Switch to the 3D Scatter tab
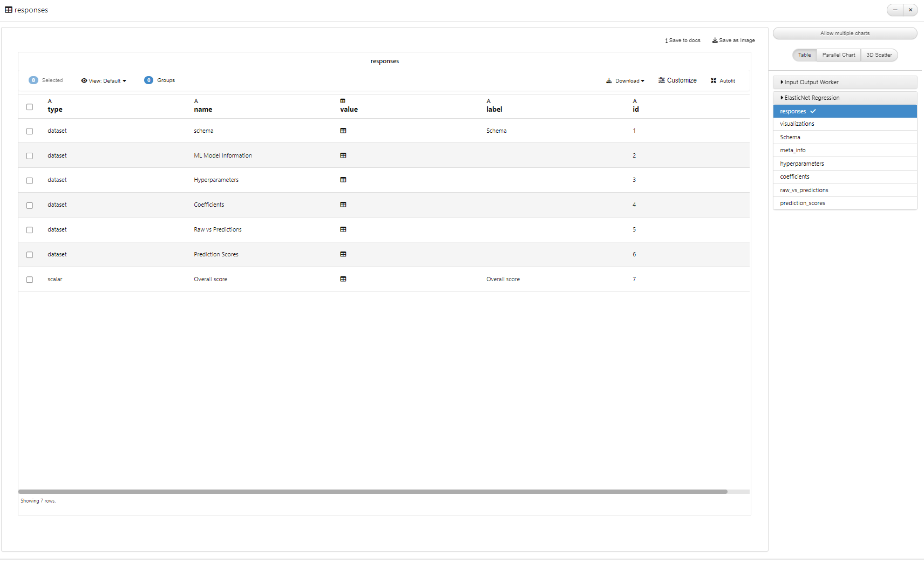The image size is (924, 564). click(879, 55)
